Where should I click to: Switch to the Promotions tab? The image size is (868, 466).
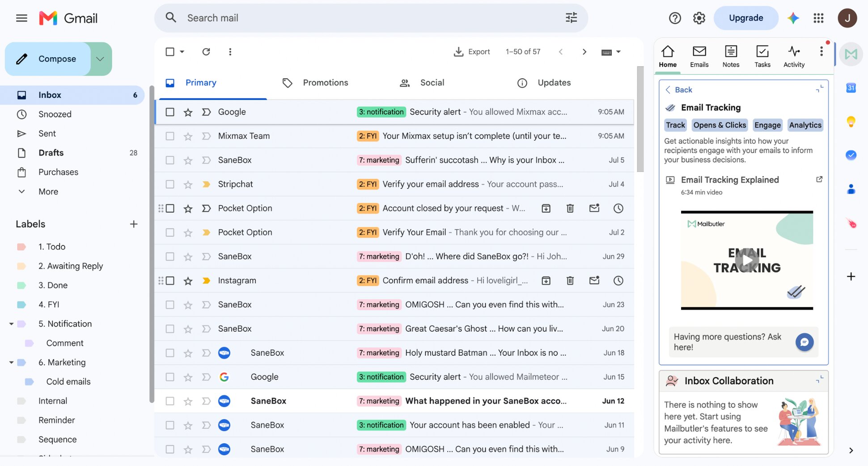[x=325, y=83]
